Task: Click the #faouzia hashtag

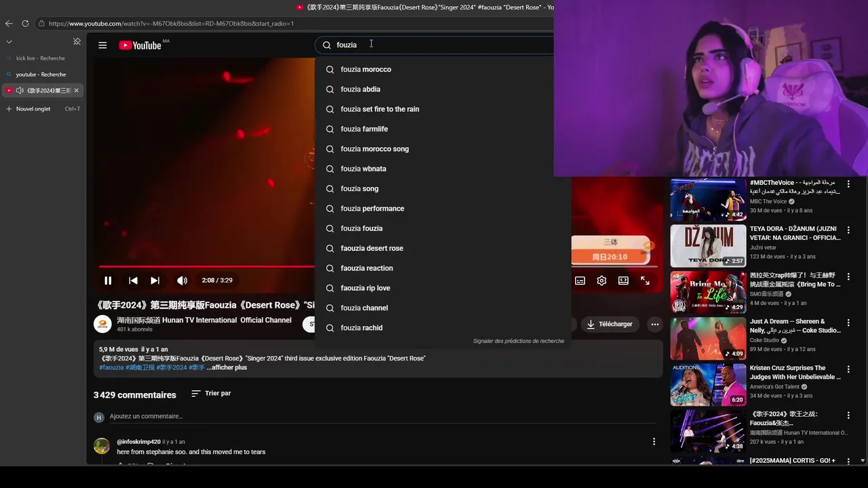Action: point(111,367)
